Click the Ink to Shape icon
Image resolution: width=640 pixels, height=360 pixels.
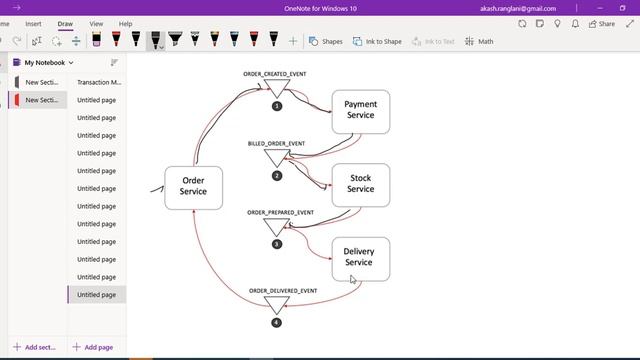357,41
